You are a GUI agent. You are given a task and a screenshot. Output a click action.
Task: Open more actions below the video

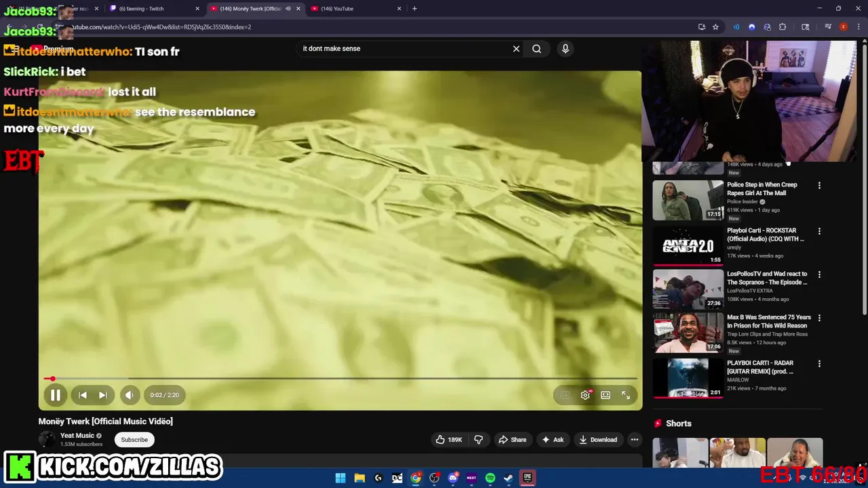pos(635,440)
